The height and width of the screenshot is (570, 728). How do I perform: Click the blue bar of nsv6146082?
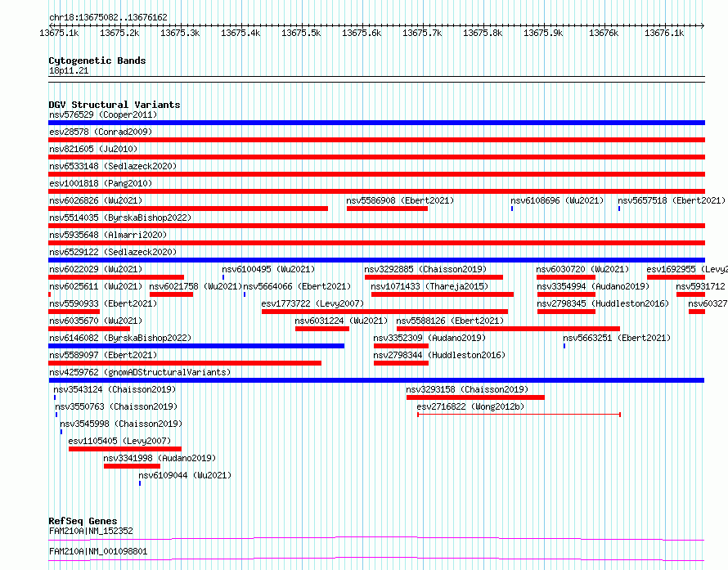196,346
